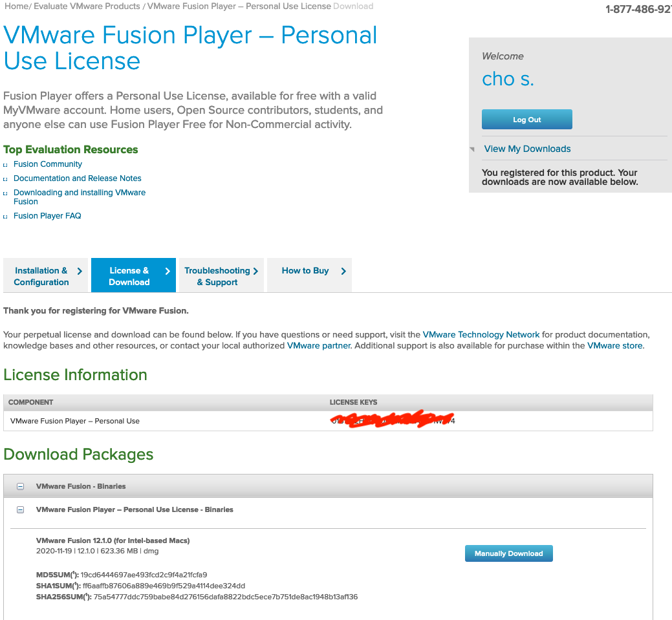Open View My Downloads link
The width and height of the screenshot is (672, 620).
click(x=527, y=149)
